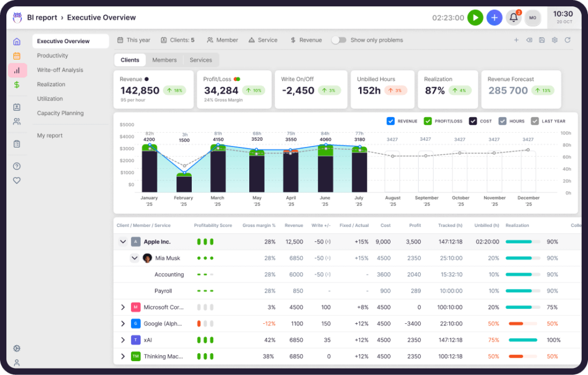Disable the Last Year legend checkbox
The height and width of the screenshot is (375, 588).
[535, 121]
